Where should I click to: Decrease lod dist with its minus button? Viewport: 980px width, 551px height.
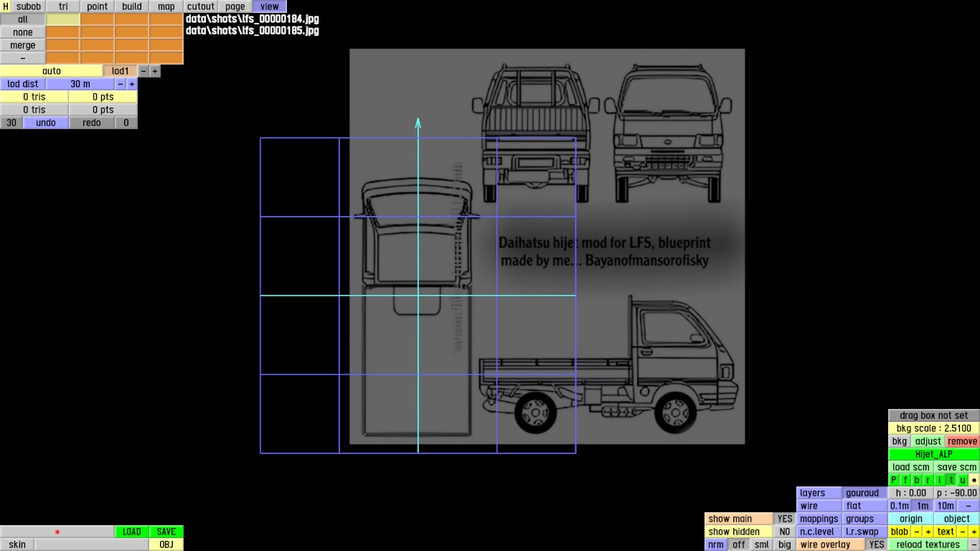(x=121, y=84)
